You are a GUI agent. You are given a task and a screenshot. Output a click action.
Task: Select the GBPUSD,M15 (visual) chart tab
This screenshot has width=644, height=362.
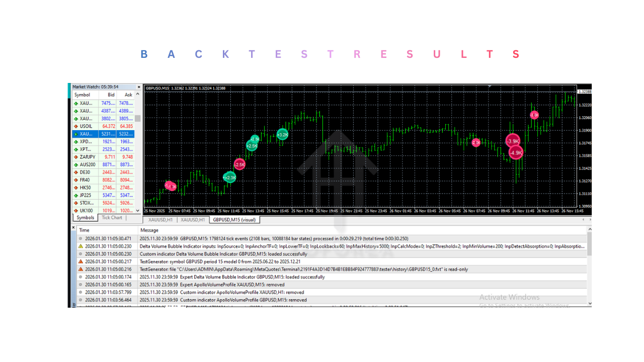pyautogui.click(x=234, y=220)
